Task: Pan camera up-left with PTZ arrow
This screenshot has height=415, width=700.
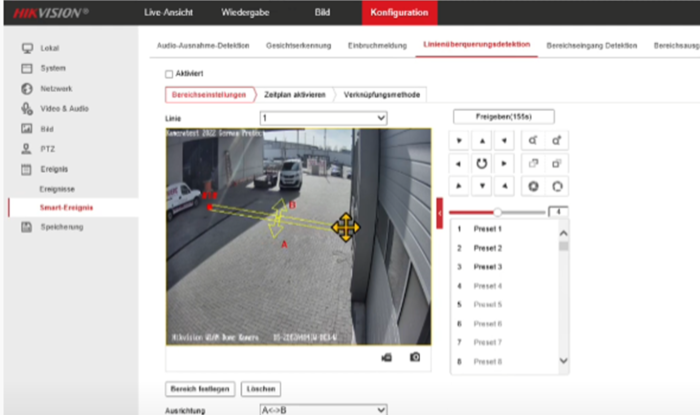Action: pos(458,141)
